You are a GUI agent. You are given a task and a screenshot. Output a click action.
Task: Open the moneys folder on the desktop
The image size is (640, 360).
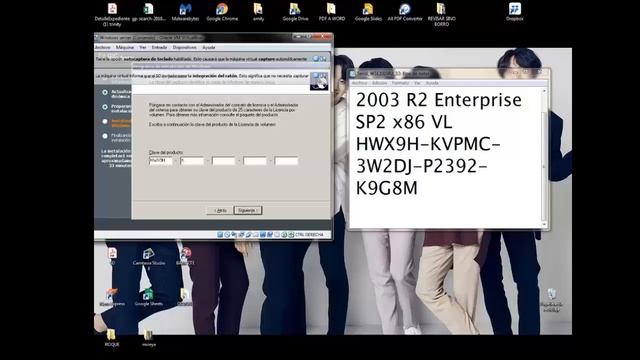click(x=149, y=338)
